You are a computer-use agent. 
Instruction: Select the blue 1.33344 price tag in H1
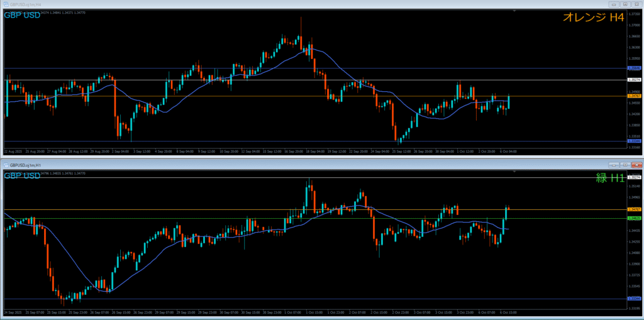635,299
